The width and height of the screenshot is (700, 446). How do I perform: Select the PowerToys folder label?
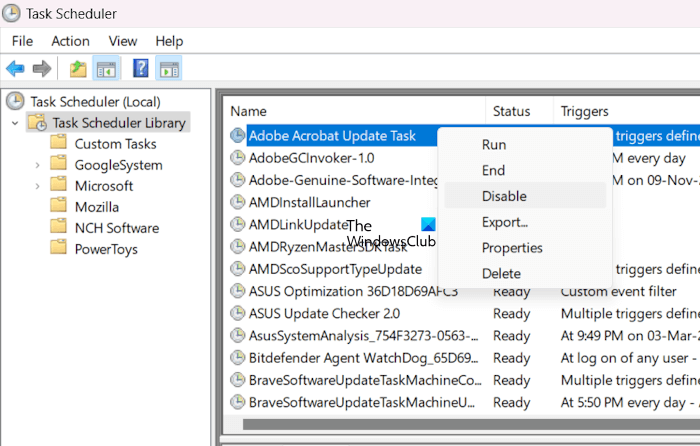106,249
